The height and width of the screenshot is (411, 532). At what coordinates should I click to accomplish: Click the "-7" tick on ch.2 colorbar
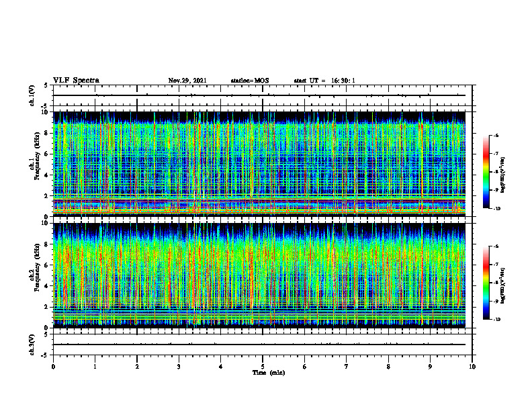coord(496,265)
